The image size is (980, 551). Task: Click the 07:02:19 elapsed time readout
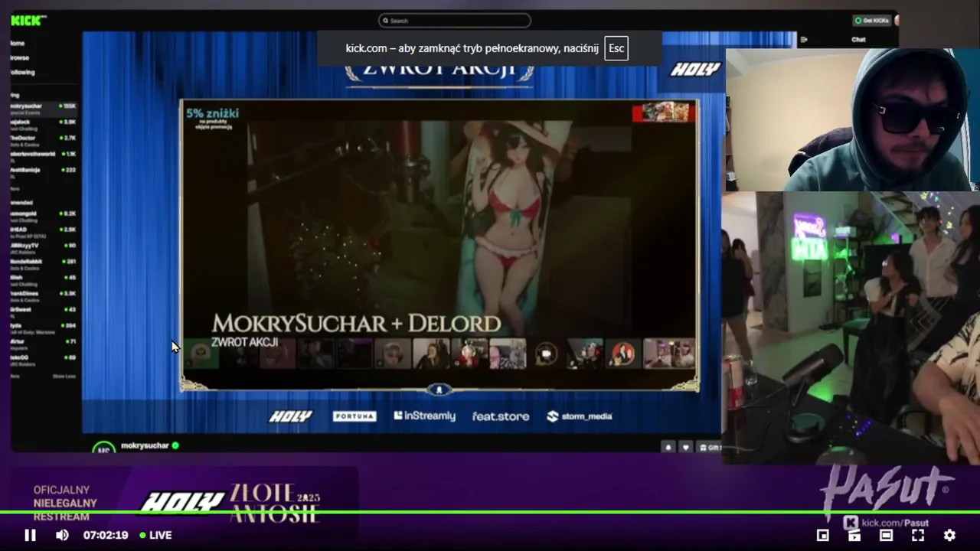coord(106,535)
